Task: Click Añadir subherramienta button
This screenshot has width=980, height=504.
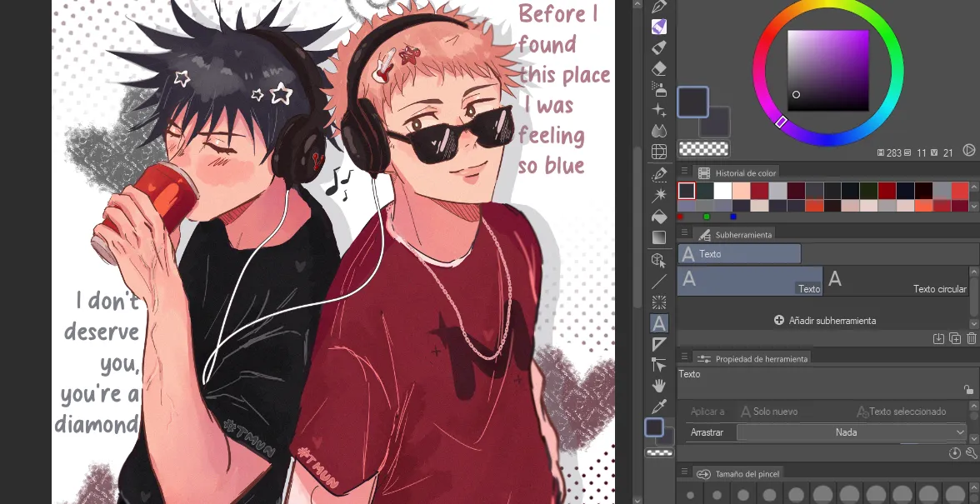Action: pos(825,321)
